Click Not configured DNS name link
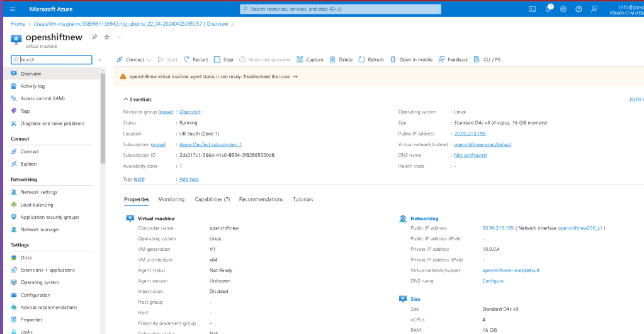The height and width of the screenshot is (334, 644). pos(470,155)
